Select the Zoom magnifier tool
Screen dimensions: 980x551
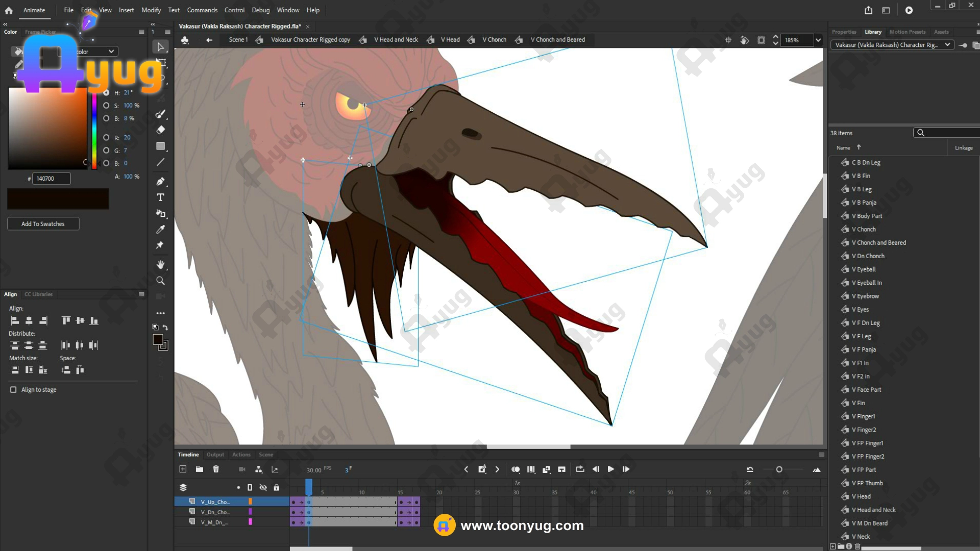click(x=160, y=281)
